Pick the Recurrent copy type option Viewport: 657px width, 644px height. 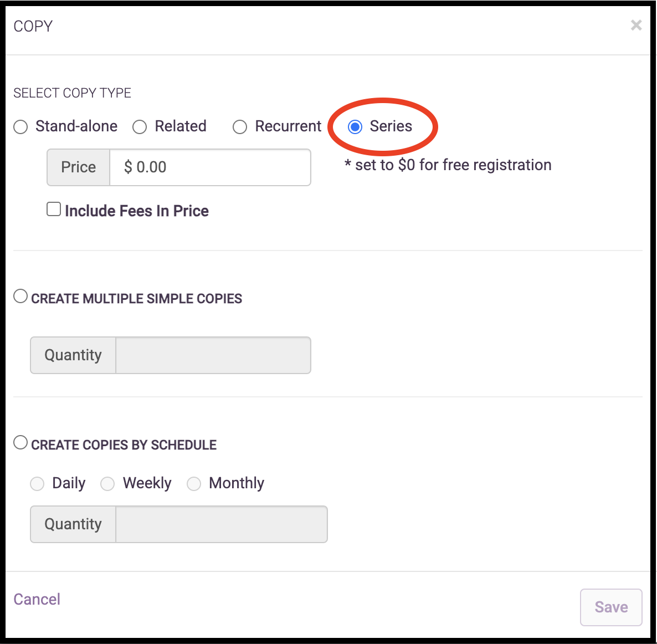point(240,126)
